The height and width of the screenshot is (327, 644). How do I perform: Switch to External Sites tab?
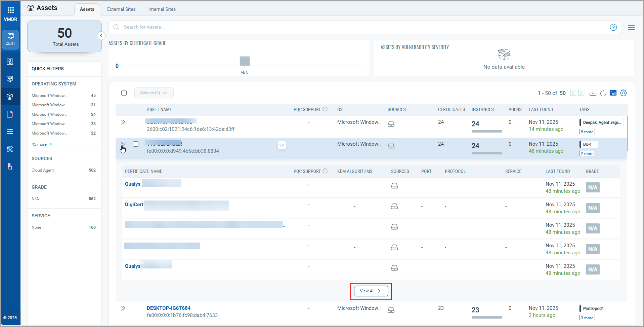[x=121, y=9]
